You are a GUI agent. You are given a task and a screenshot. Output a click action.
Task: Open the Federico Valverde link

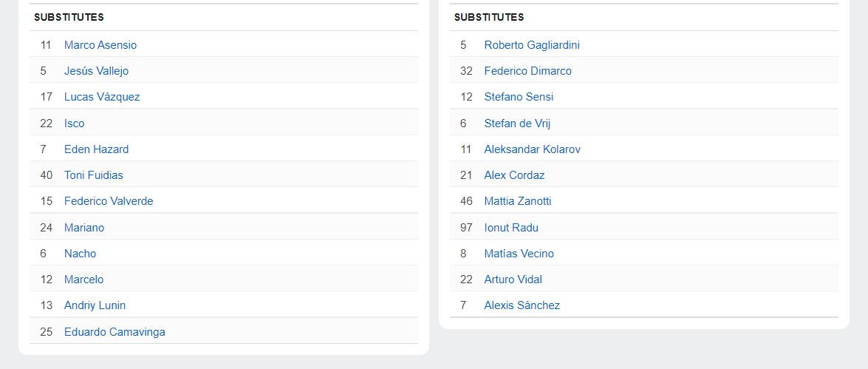(x=109, y=201)
